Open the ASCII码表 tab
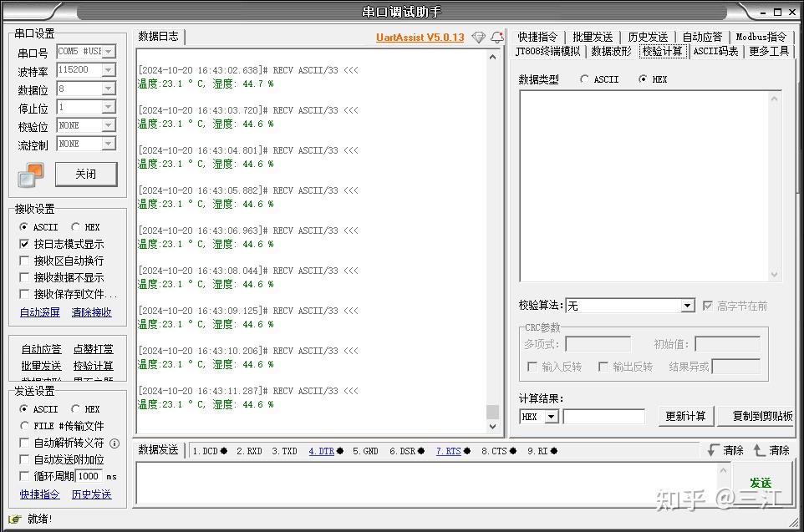Viewport: 804px width, 532px height. tap(715, 51)
